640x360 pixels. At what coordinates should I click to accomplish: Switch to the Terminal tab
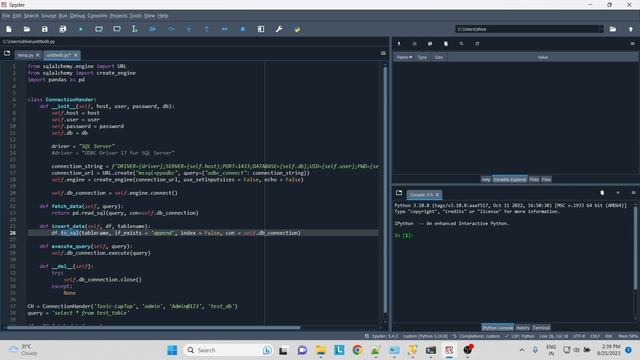(541, 328)
